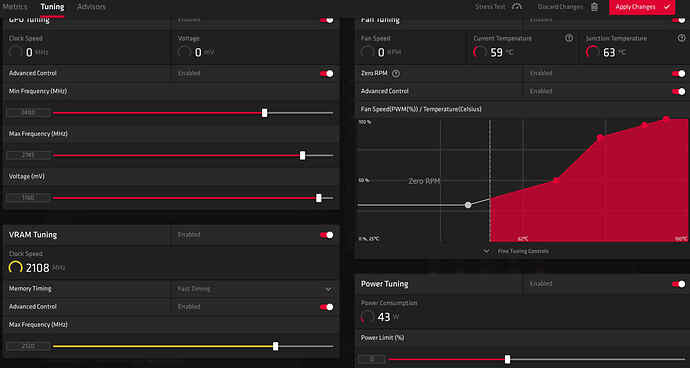Disable the Power Tuning toggle
Image resolution: width=690 pixels, height=368 pixels.
[x=679, y=284]
